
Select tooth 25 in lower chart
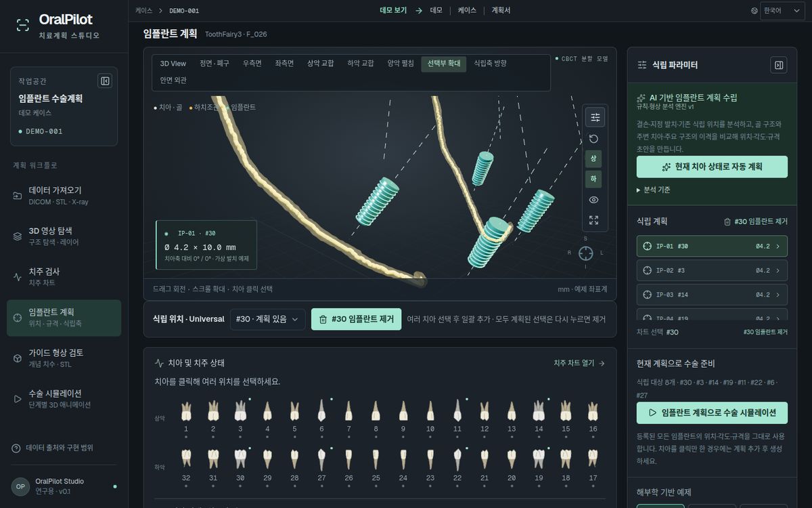376,465
